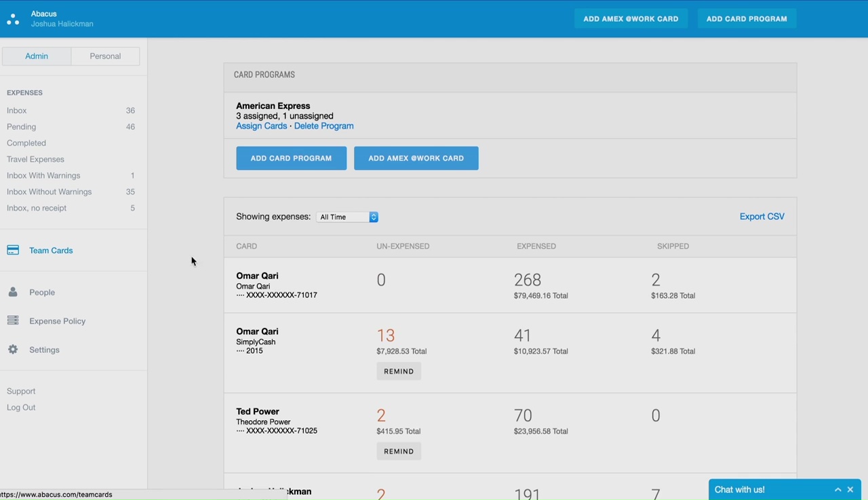Screen dimensions: 868x500
Task: Open Team Cards via card icon
Action: coord(13,251)
